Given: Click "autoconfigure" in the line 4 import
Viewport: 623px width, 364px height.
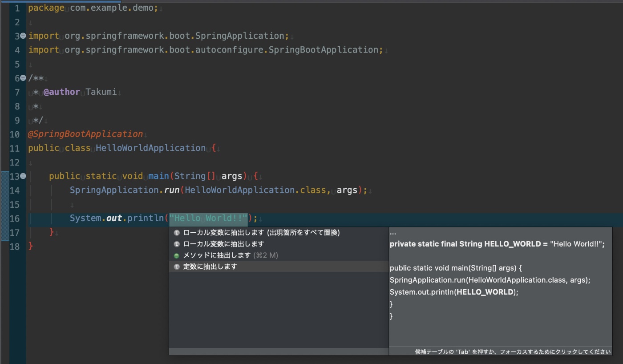Looking at the screenshot, I should click(229, 50).
